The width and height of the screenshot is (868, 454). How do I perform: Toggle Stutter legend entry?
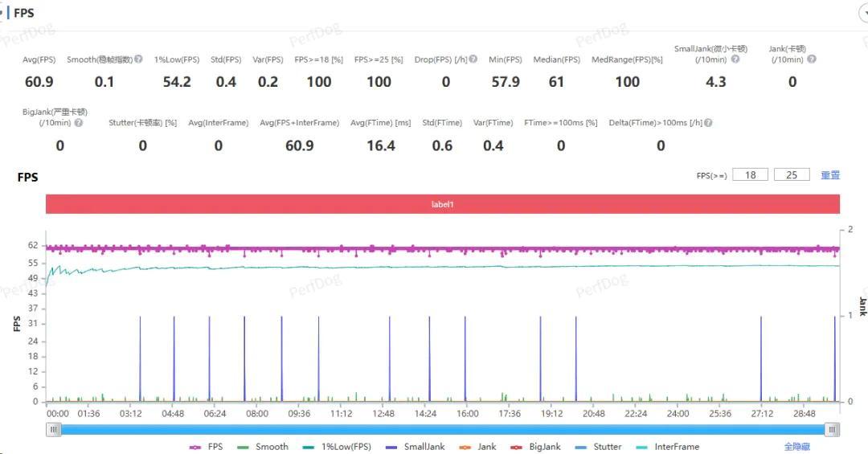598,447
